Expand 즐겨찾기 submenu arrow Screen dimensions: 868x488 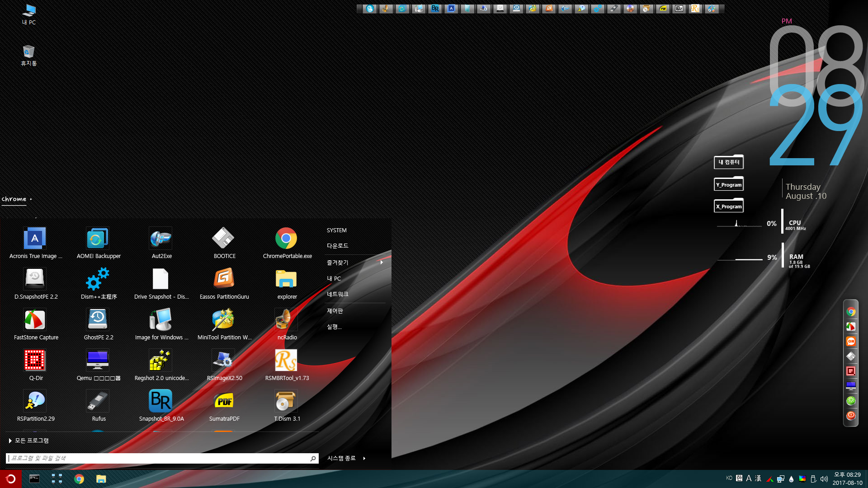click(x=382, y=263)
